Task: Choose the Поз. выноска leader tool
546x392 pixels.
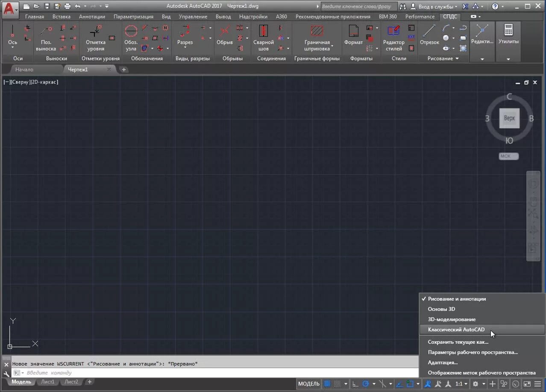Action: point(46,38)
